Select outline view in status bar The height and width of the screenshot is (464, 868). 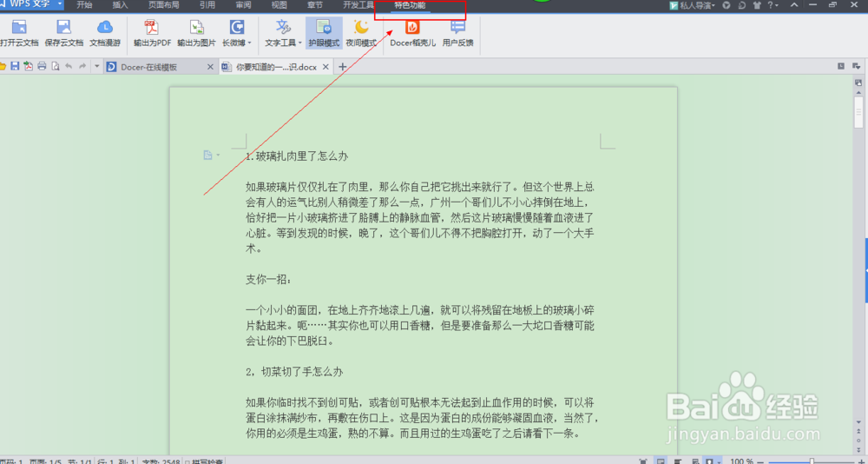678,461
